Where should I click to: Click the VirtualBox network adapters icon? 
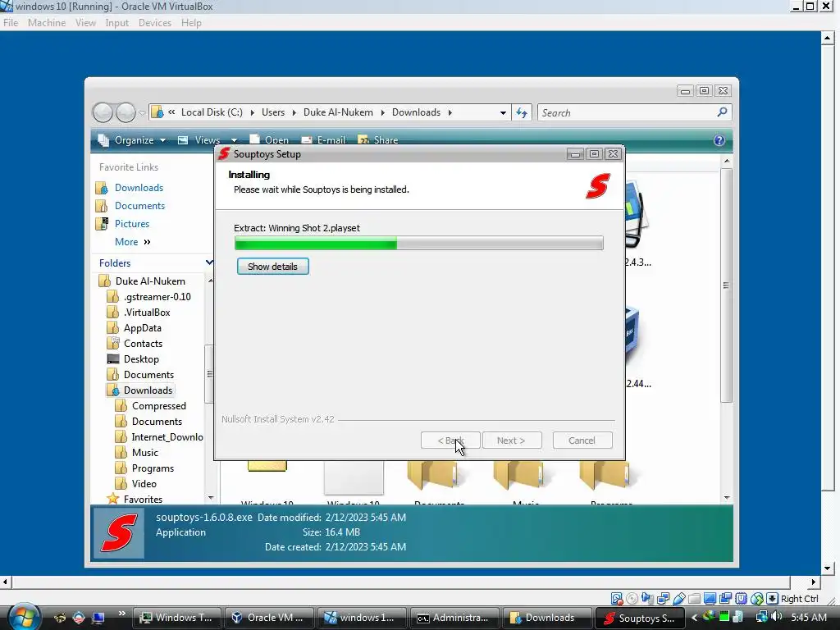tap(663, 598)
